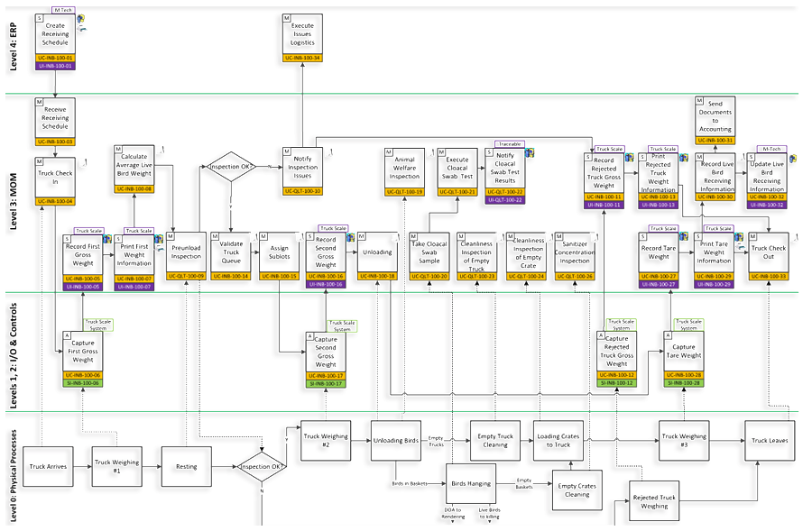Click the icon on Print Rejected Truck Weight Information

[x=683, y=158]
